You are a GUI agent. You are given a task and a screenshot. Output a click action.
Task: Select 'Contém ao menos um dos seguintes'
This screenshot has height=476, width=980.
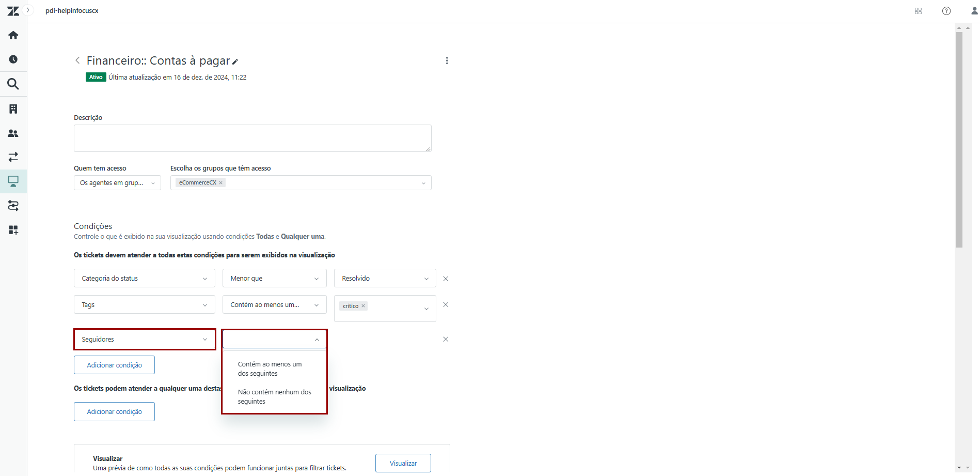click(x=270, y=369)
